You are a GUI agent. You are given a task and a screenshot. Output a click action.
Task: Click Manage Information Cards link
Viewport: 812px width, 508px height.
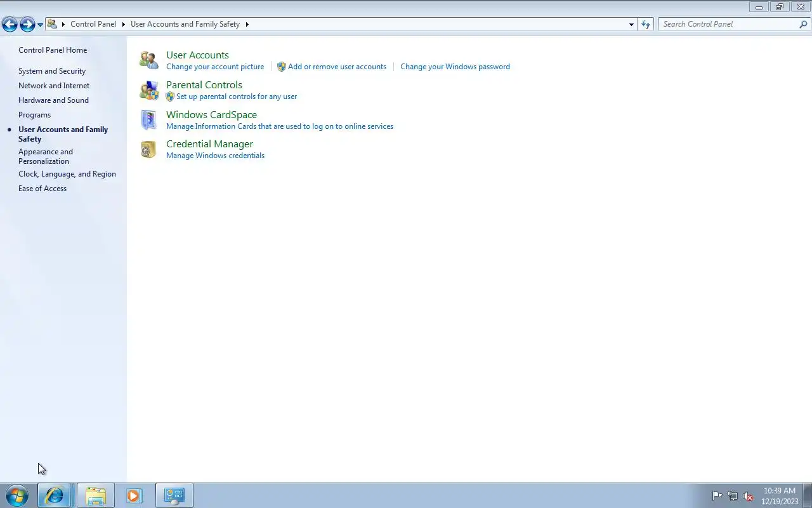(x=280, y=126)
